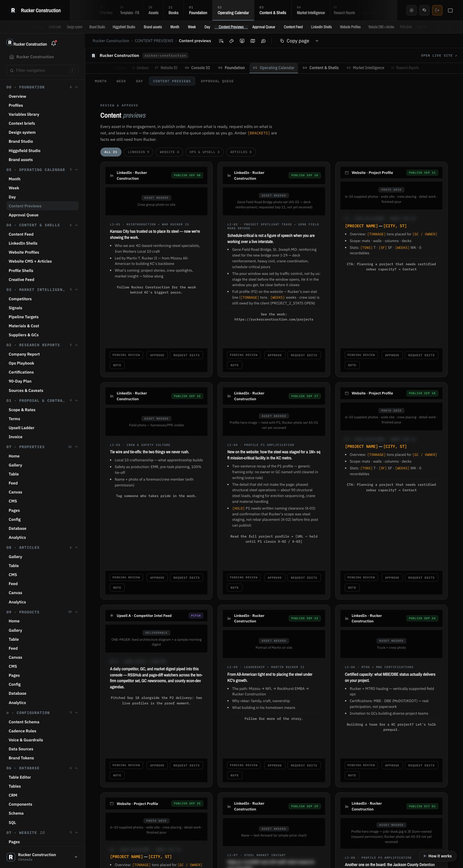
Task: Click the search-list icon beside the breadcrumb
Action: [221, 41]
